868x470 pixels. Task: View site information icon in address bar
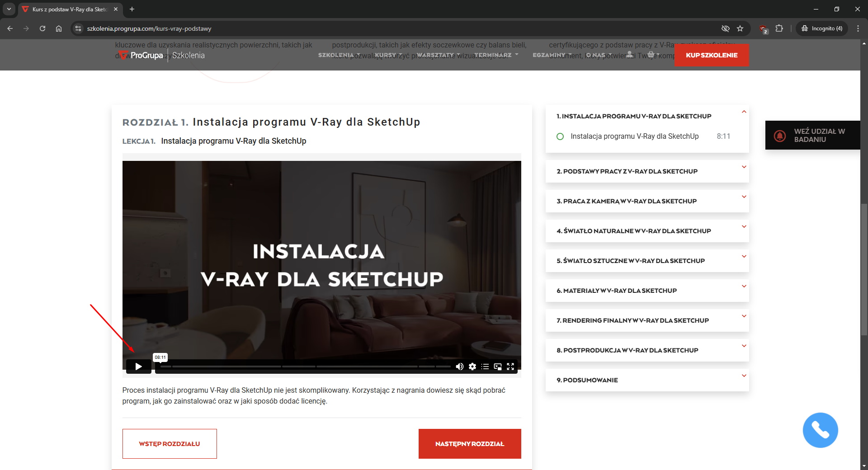pyautogui.click(x=78, y=28)
